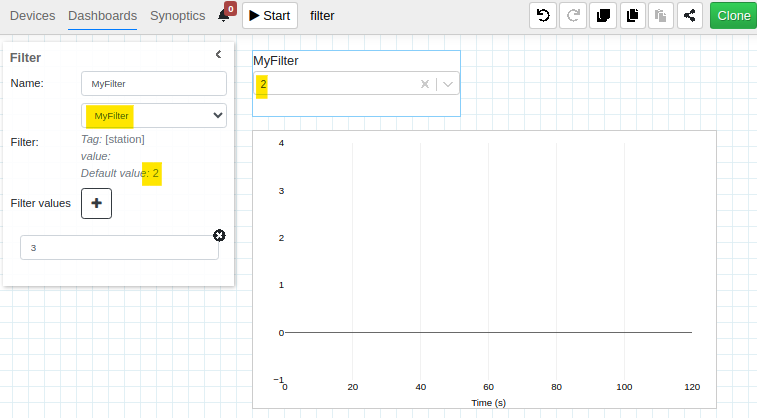Click the Filter panel heading
The width and height of the screenshot is (757, 418).
pos(26,58)
